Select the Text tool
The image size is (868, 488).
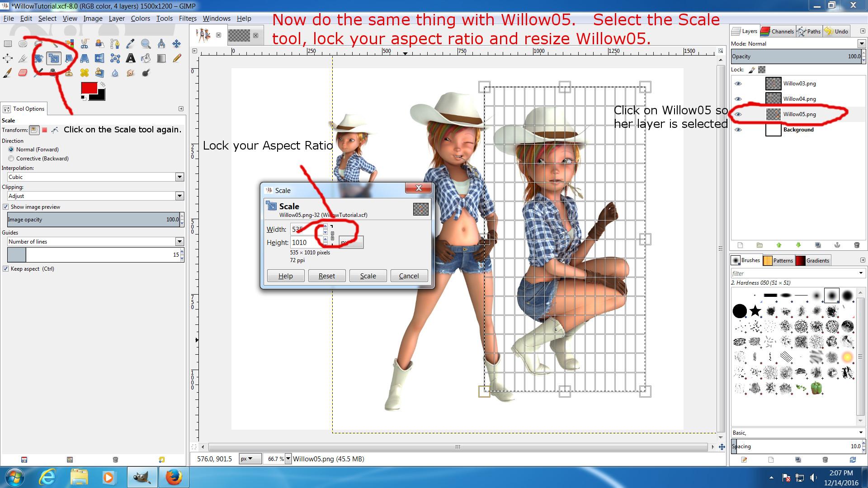[130, 58]
